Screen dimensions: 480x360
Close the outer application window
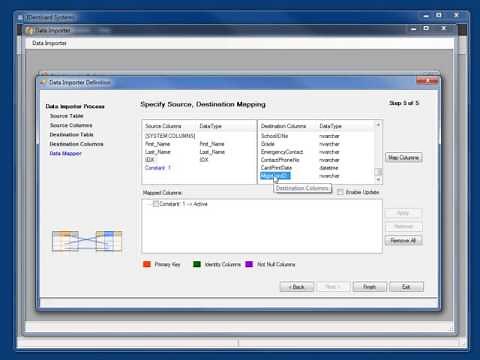[x=456, y=15]
